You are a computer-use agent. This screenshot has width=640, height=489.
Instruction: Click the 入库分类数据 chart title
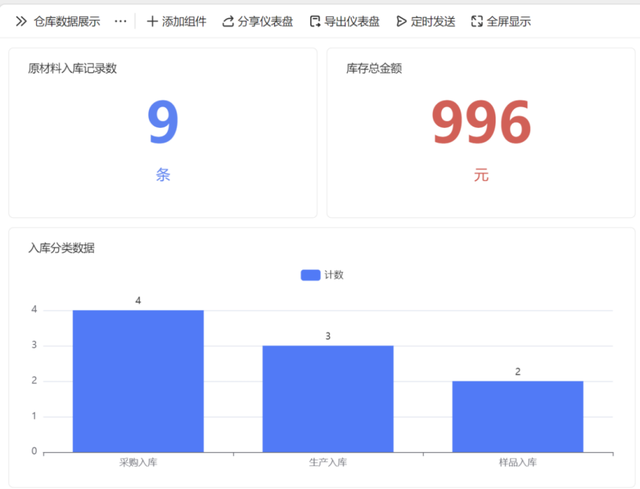pyautogui.click(x=61, y=248)
